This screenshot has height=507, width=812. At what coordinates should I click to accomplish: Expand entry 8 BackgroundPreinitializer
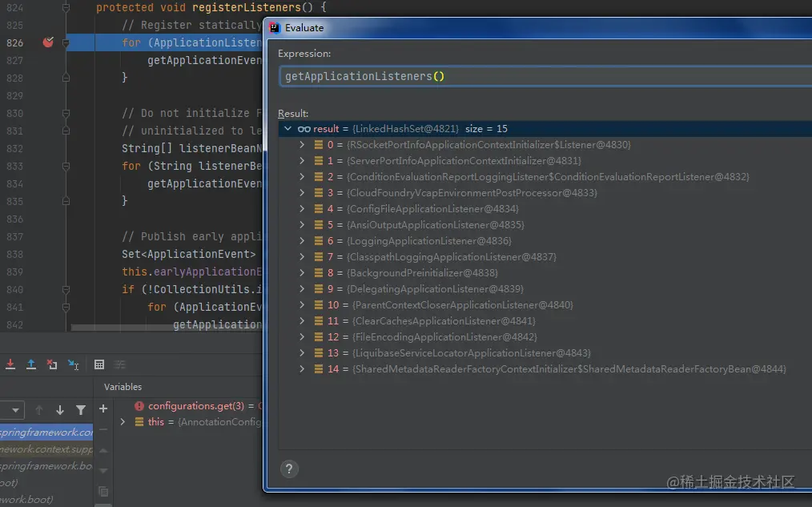point(302,273)
